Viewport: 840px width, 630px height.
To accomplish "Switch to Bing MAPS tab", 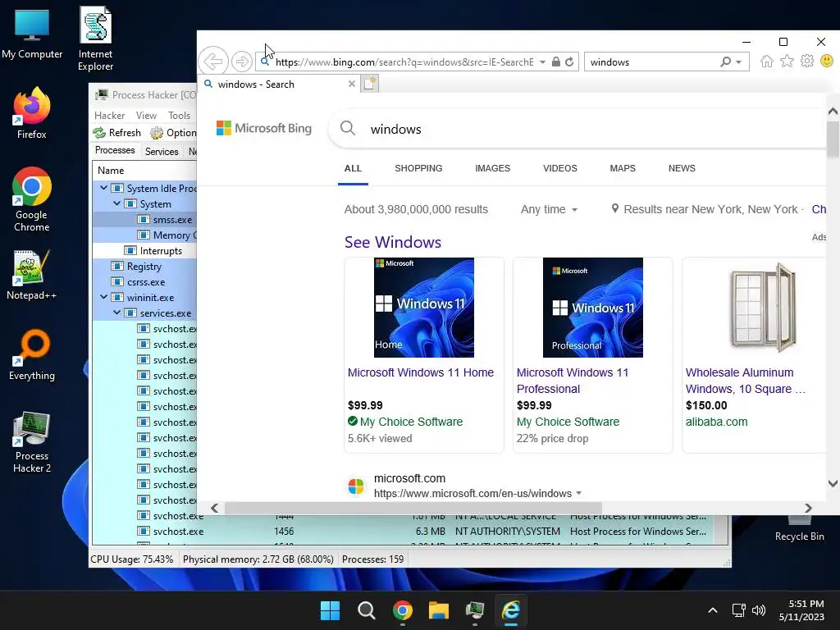I will 623,168.
